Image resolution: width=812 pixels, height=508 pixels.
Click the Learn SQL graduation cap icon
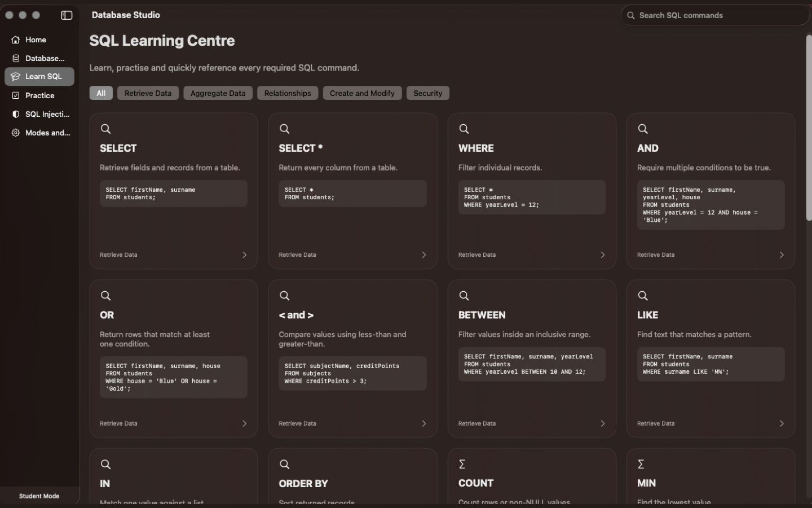[16, 77]
